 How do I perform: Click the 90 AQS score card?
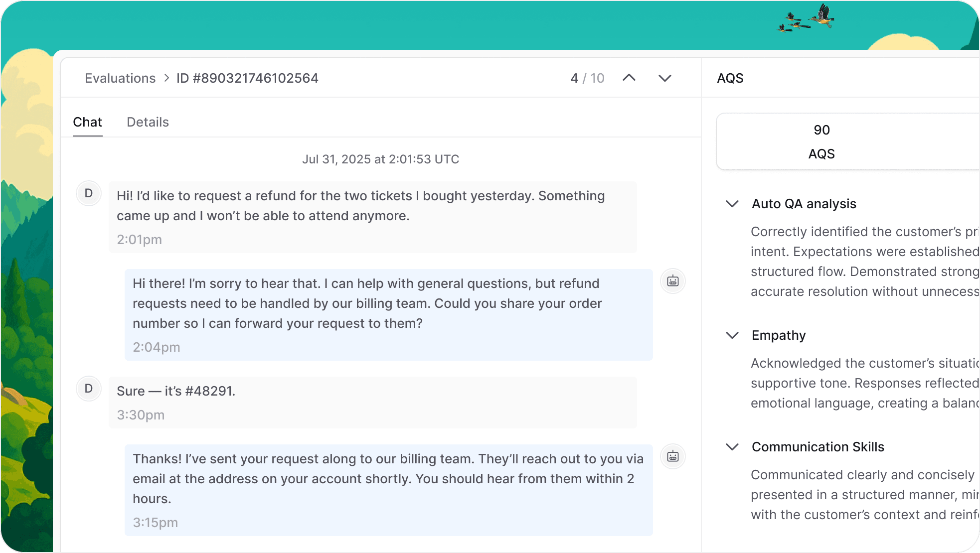(821, 141)
